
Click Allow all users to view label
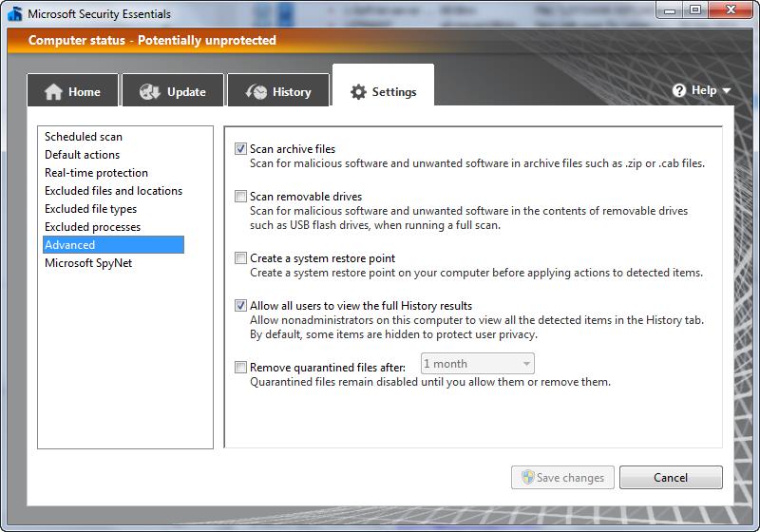click(361, 306)
